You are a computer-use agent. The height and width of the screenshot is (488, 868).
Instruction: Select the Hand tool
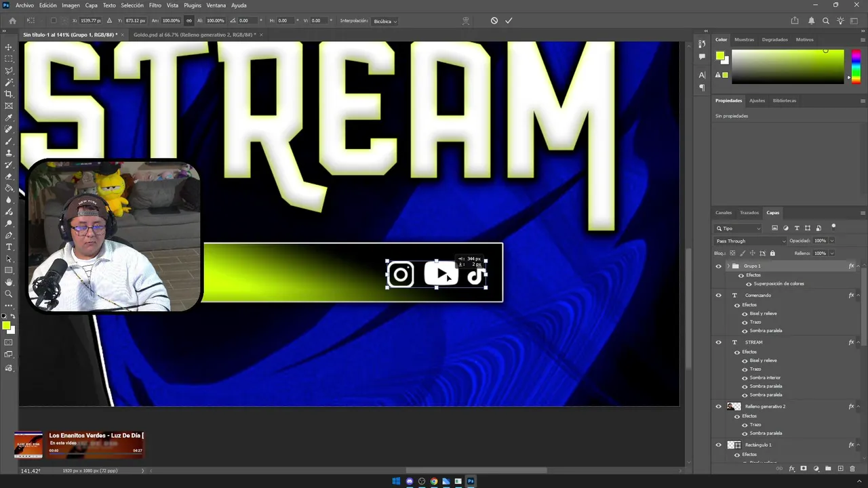[x=9, y=282]
